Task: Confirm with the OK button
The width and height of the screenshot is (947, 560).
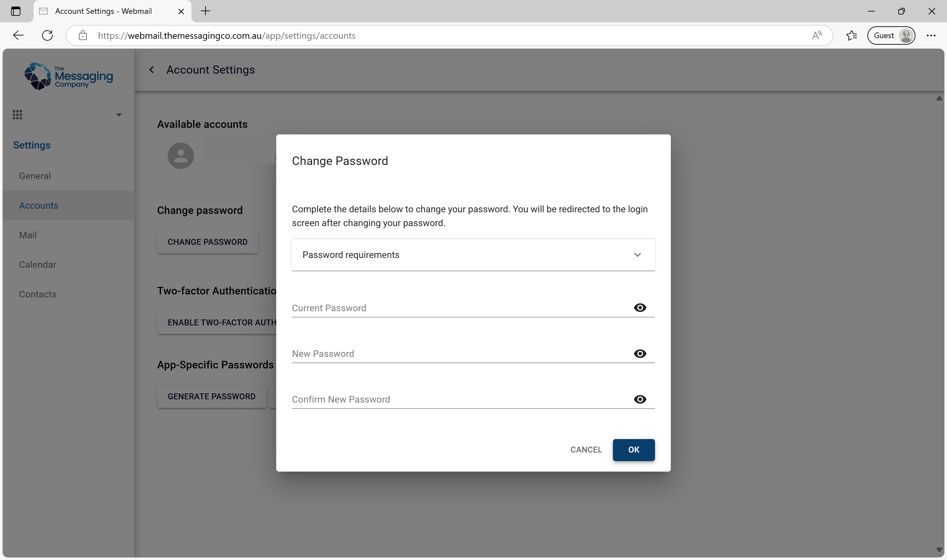Action: [x=633, y=450]
